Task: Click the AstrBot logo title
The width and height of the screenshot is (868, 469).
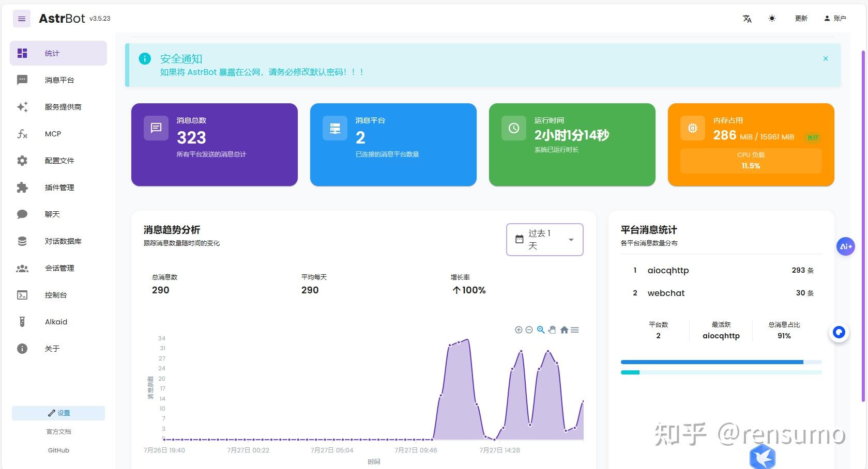Action: click(x=62, y=19)
